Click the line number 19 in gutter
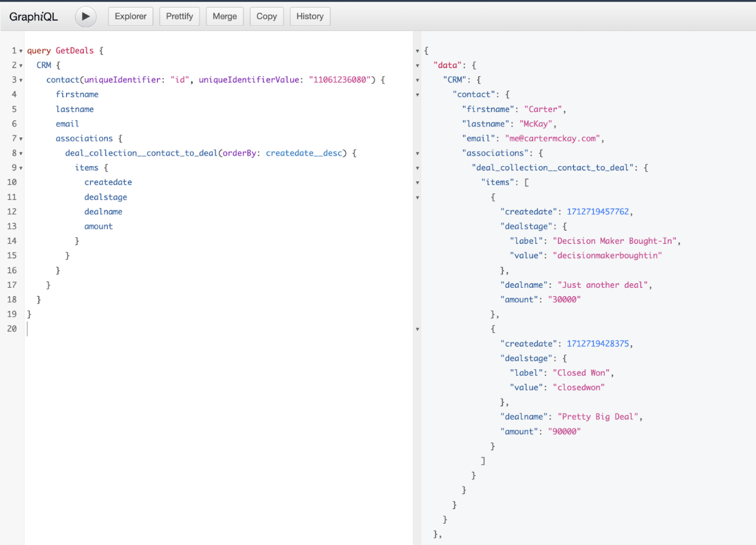 point(12,314)
